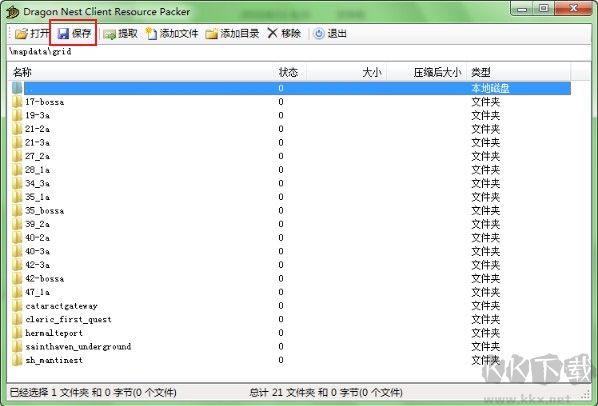Image resolution: width=598 pixels, height=406 pixels.
Task: Select folder icon of 27_2a
Action: point(17,156)
